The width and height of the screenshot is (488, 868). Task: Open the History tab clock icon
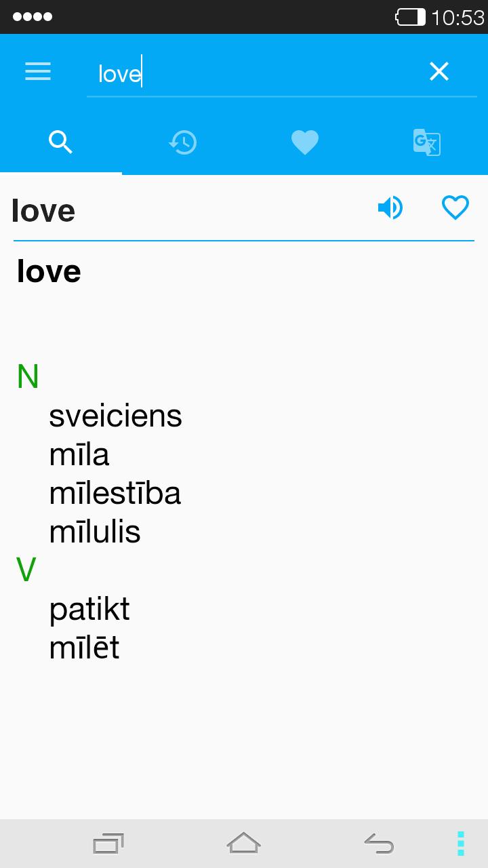tap(182, 142)
